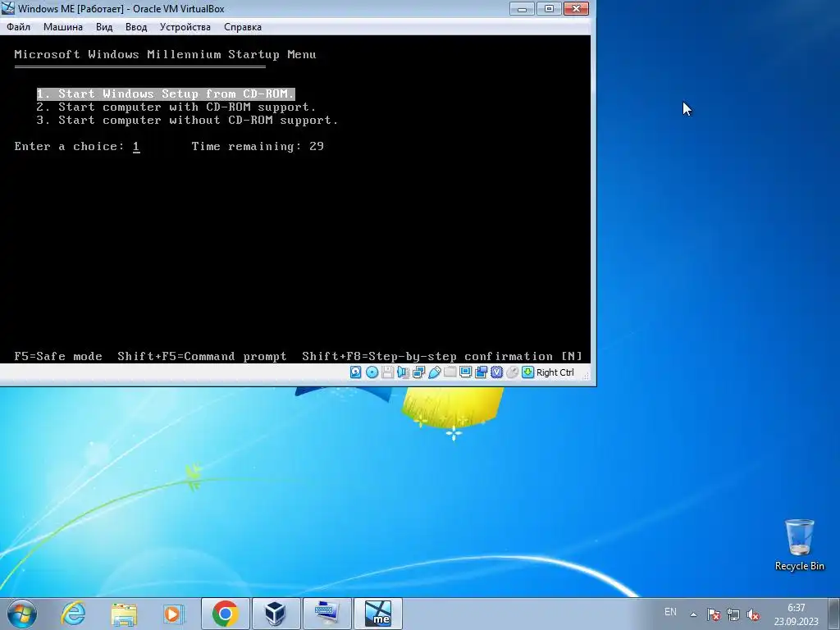Open on-screen keyboard app in taskbar
The image size is (840, 630).
point(326,614)
